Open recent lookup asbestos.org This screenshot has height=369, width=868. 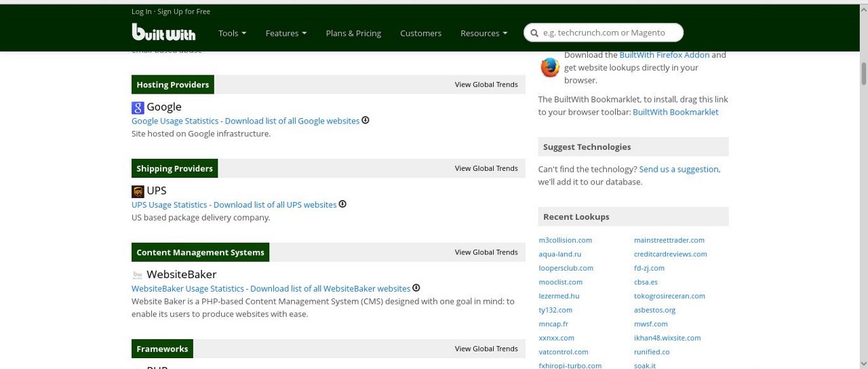point(655,310)
